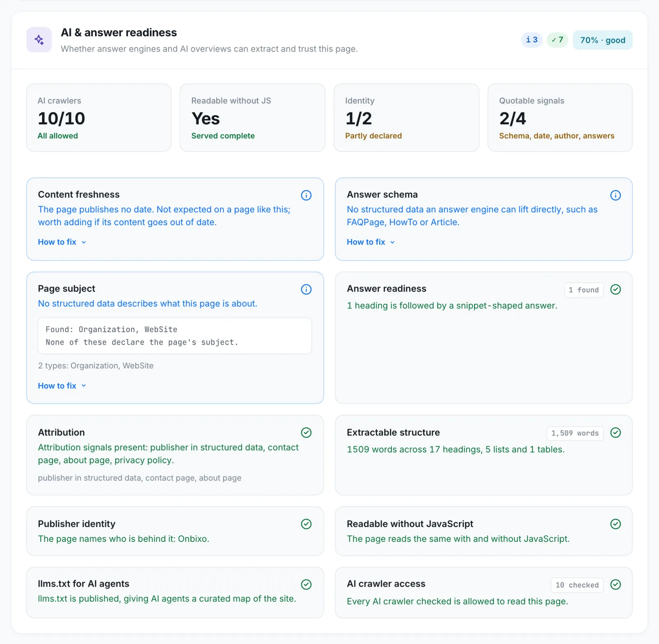Screen dimensions: 659x644
Task: Expand How to fix under Answer schema
Action: pos(371,242)
